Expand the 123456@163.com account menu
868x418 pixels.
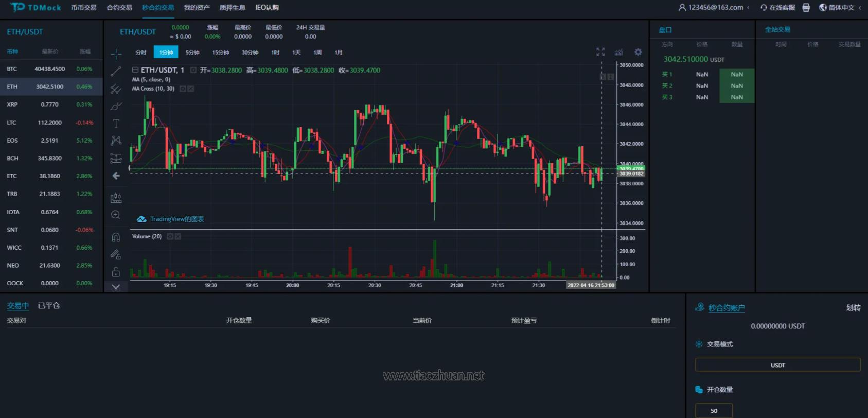click(x=715, y=8)
